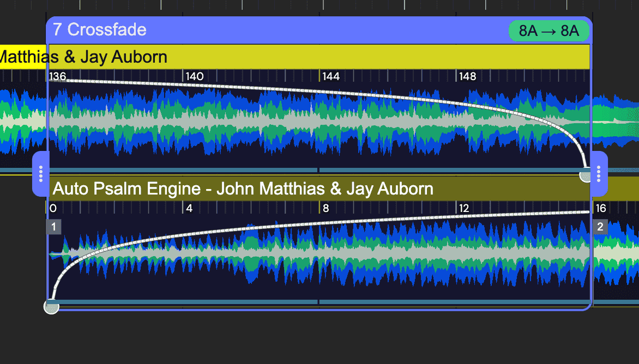Click beat marker 148 on the outgoing track ruler
Viewport: 639px width, 364px height.
pos(467,76)
